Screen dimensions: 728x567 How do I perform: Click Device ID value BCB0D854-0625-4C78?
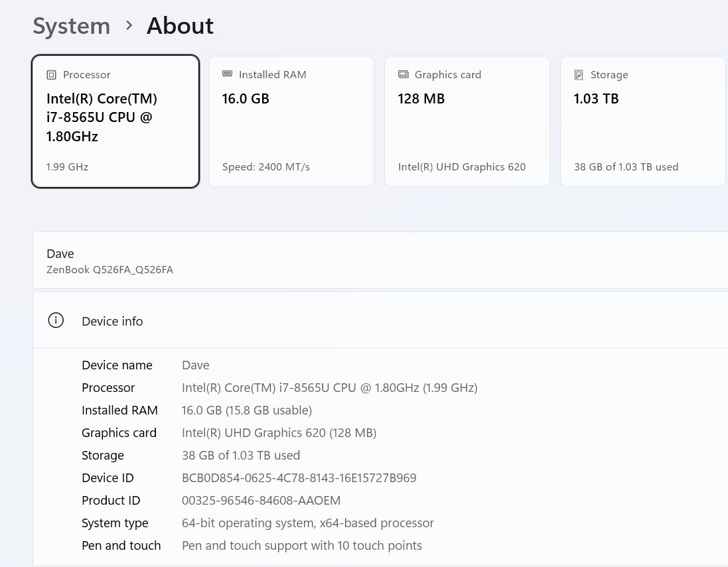(299, 478)
